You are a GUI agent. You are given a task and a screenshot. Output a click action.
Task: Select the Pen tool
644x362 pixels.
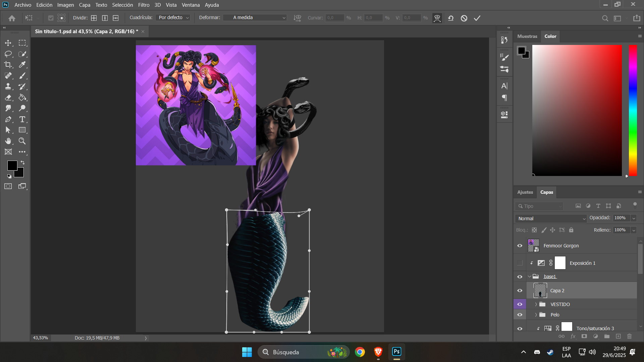click(x=8, y=119)
